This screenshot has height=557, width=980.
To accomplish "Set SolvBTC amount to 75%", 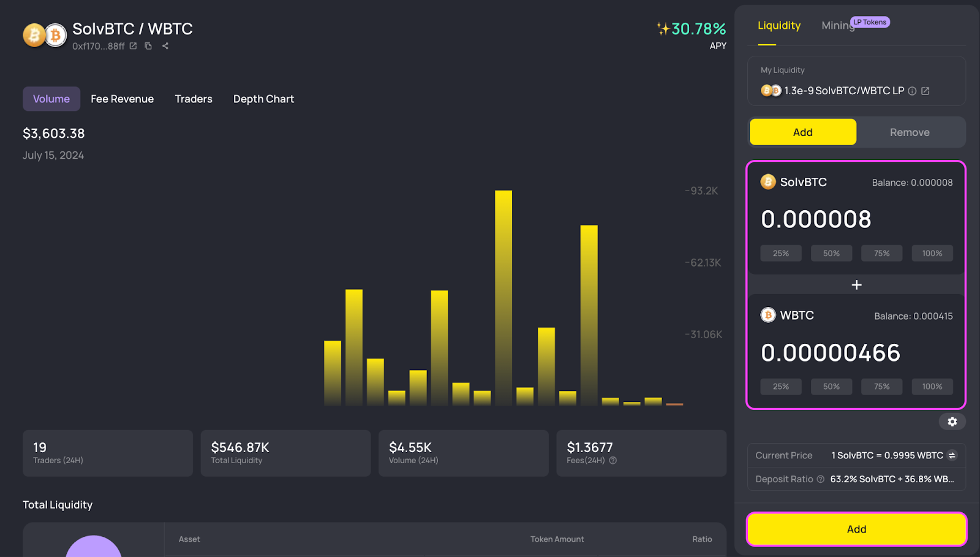I will pyautogui.click(x=882, y=253).
